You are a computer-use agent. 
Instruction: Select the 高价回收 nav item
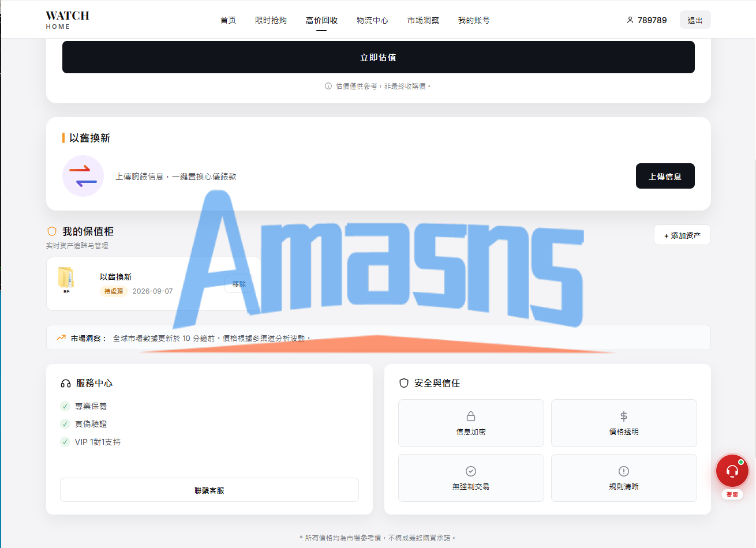point(321,20)
